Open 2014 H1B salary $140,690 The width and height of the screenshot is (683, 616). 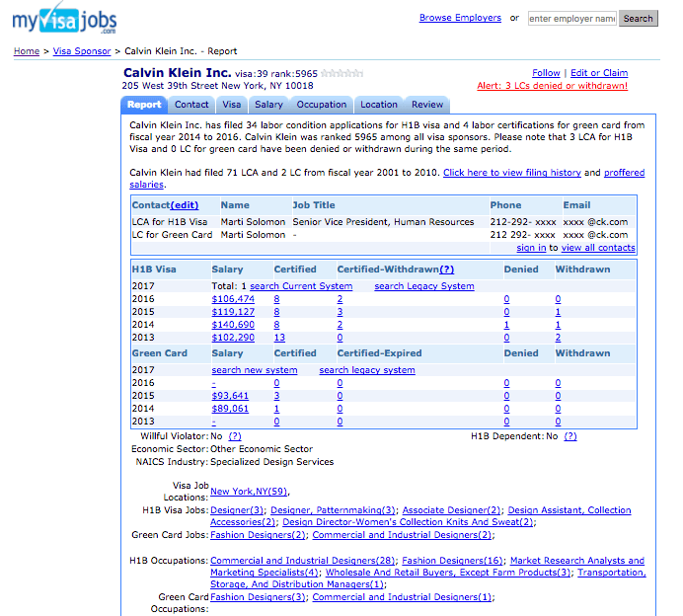tap(233, 325)
